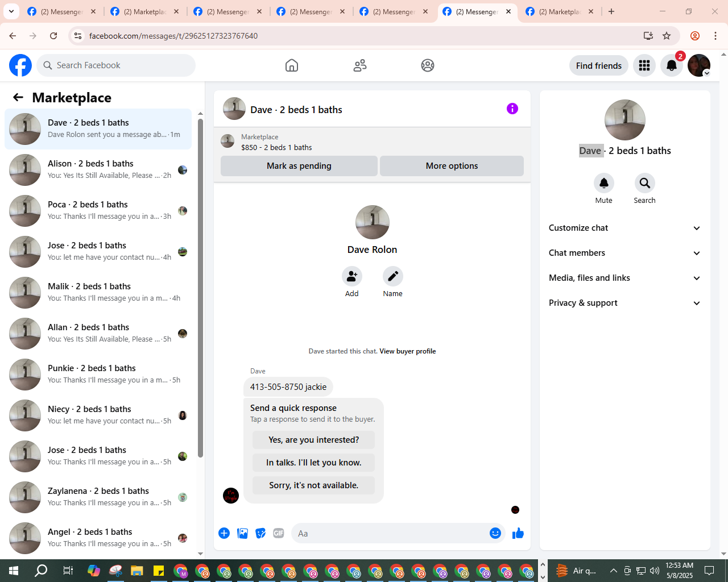Viewport: 728px width, 582px height.
Task: Open the Groups icon in top navigation
Action: tap(428, 65)
